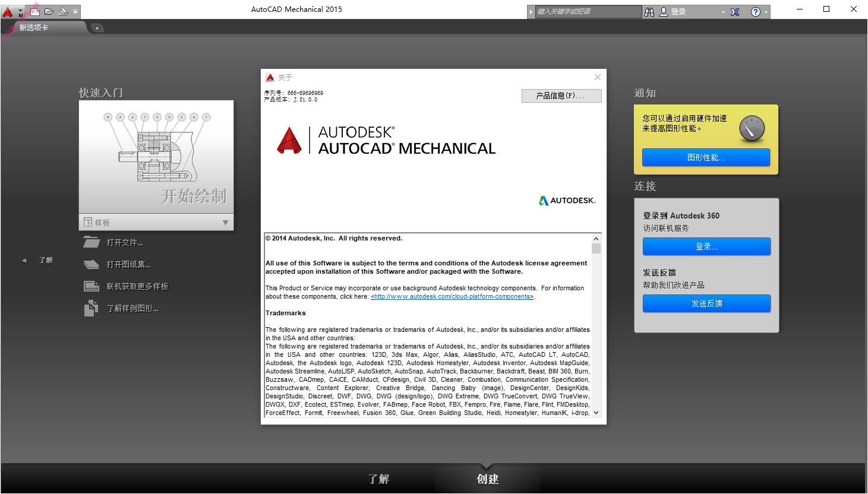Click the left arrow next to 了解 on the left

click(x=24, y=260)
